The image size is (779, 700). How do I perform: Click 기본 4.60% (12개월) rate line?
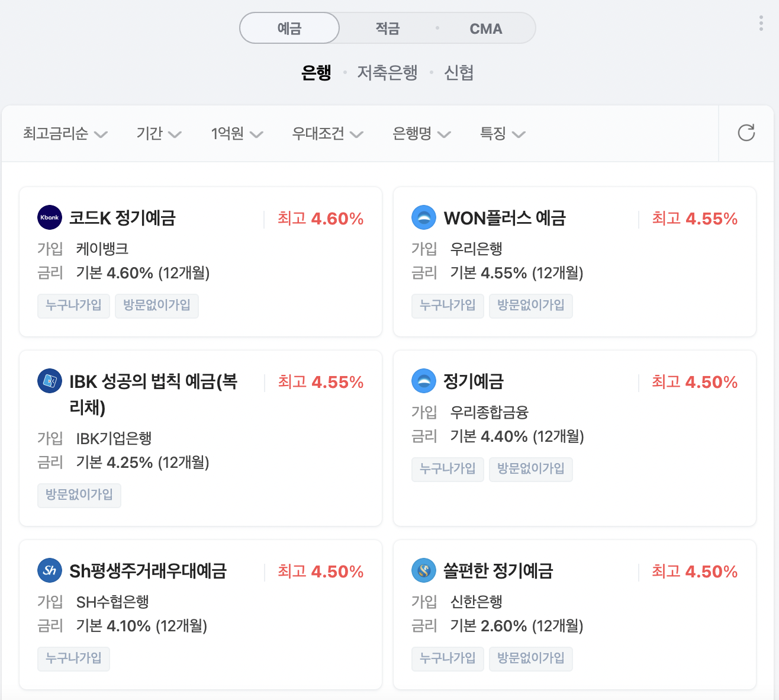coord(143,273)
